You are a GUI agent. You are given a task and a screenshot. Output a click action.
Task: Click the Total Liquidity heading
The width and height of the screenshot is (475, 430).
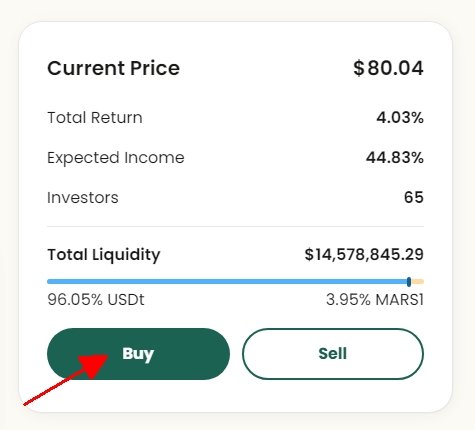tap(104, 255)
